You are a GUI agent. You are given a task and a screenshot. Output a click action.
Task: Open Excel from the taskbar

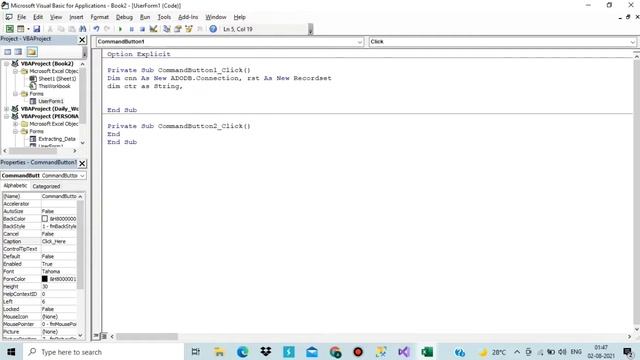pos(427,352)
